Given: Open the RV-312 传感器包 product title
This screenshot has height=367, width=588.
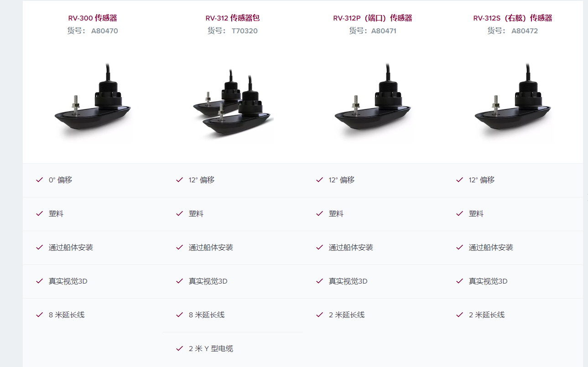Looking at the screenshot, I should (233, 18).
